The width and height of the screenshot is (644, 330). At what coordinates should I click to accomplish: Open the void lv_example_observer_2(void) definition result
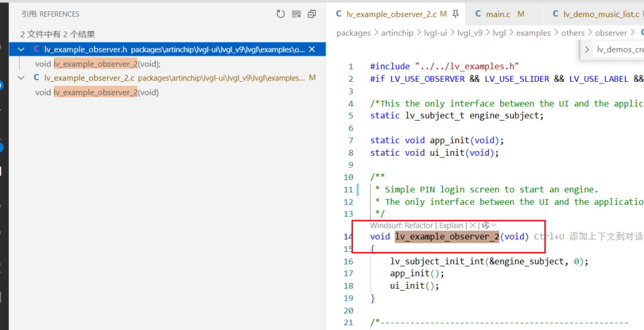pyautogui.click(x=97, y=92)
